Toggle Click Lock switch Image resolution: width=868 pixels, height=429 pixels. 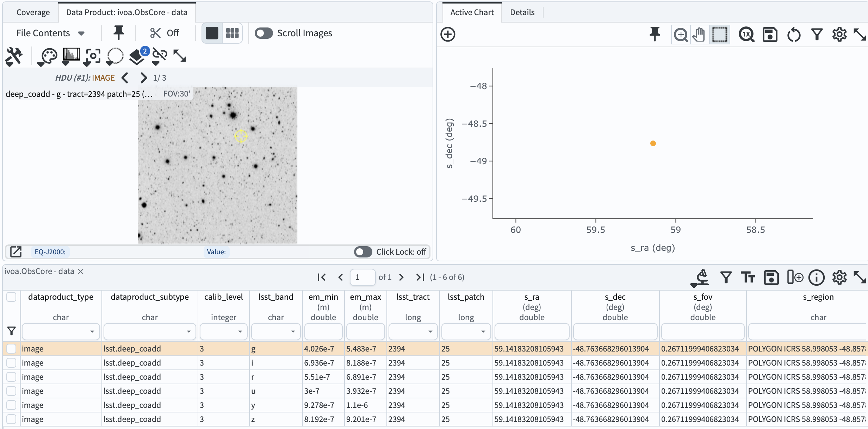click(363, 252)
